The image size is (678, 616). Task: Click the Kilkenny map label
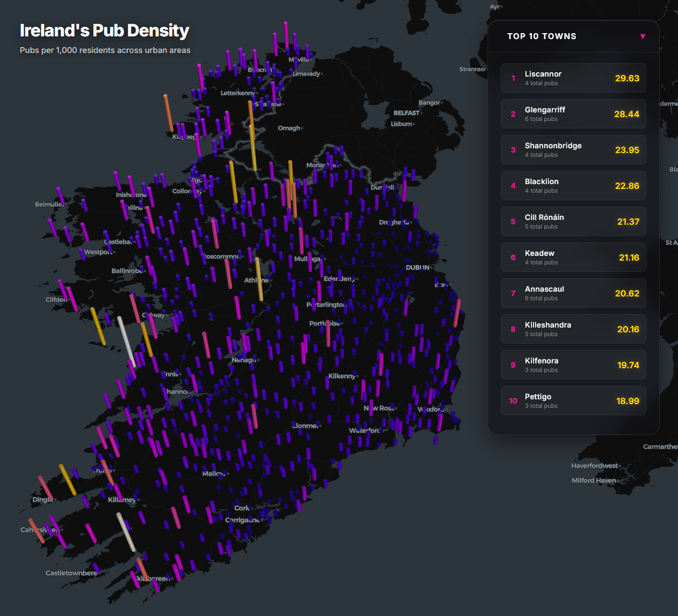(x=341, y=376)
